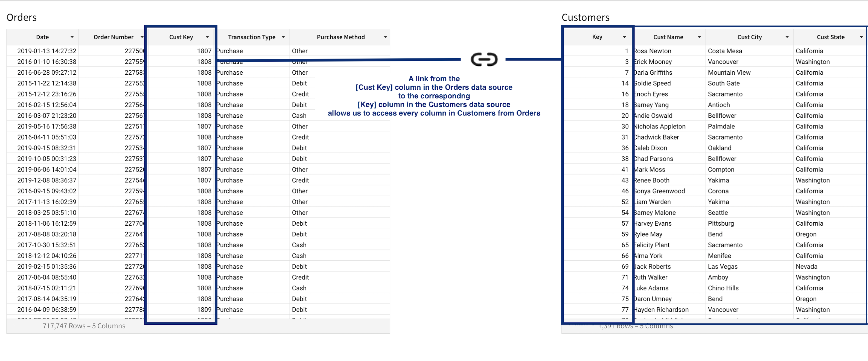This screenshot has height=361, width=868.
Task: Click Key value 77 in Customers
Action: point(625,310)
